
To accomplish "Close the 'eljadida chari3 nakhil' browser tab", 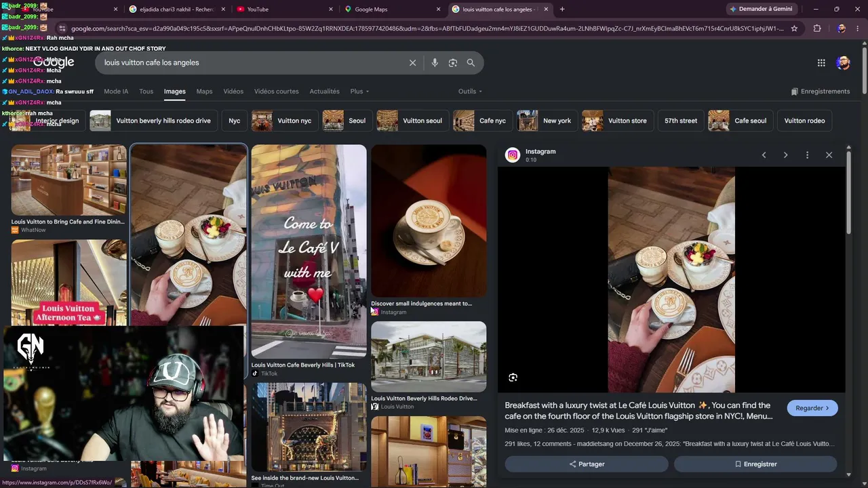I will pos(223,9).
